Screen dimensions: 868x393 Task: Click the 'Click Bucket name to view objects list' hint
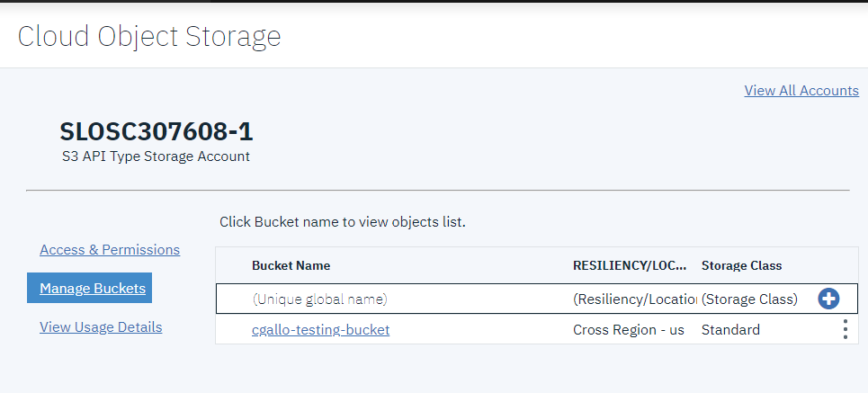point(343,222)
